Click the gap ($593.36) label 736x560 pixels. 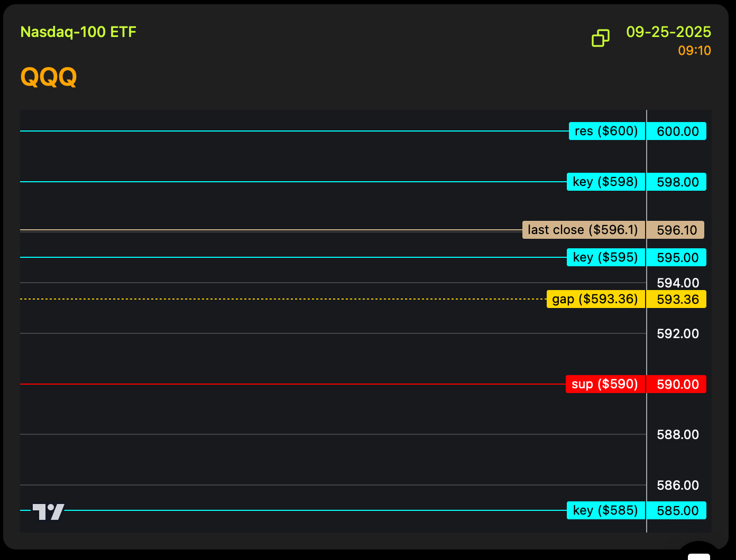[595, 299]
